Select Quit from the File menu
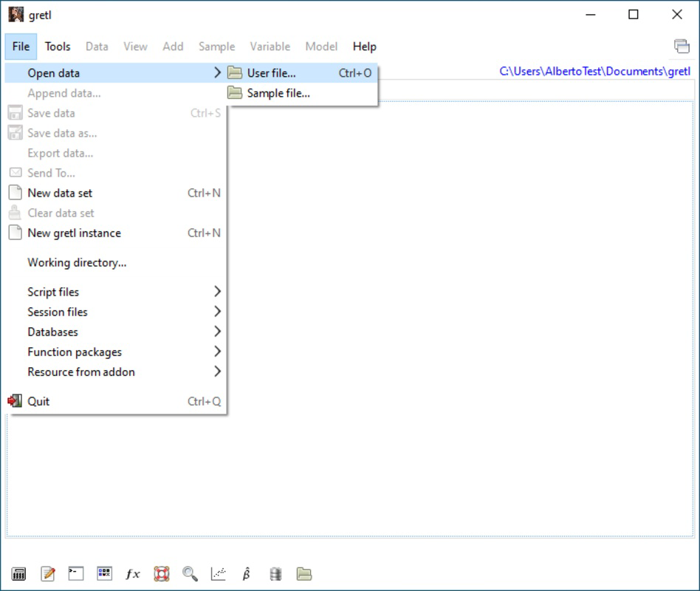This screenshot has height=591, width=700. (116, 401)
